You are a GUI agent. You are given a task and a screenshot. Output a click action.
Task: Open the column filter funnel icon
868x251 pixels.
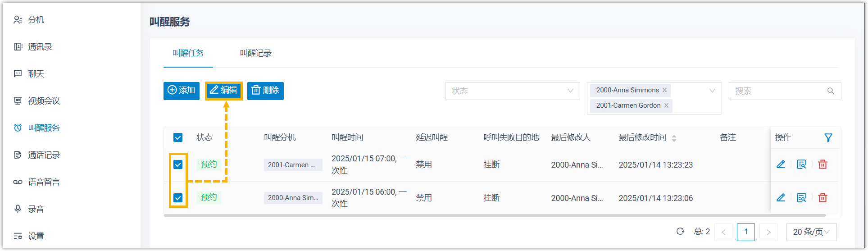pos(828,138)
